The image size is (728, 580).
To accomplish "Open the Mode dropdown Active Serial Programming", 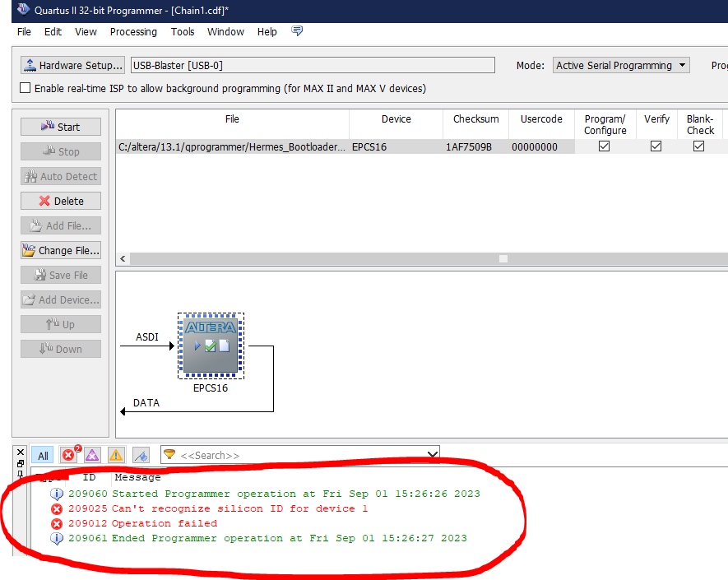I will 621,66.
